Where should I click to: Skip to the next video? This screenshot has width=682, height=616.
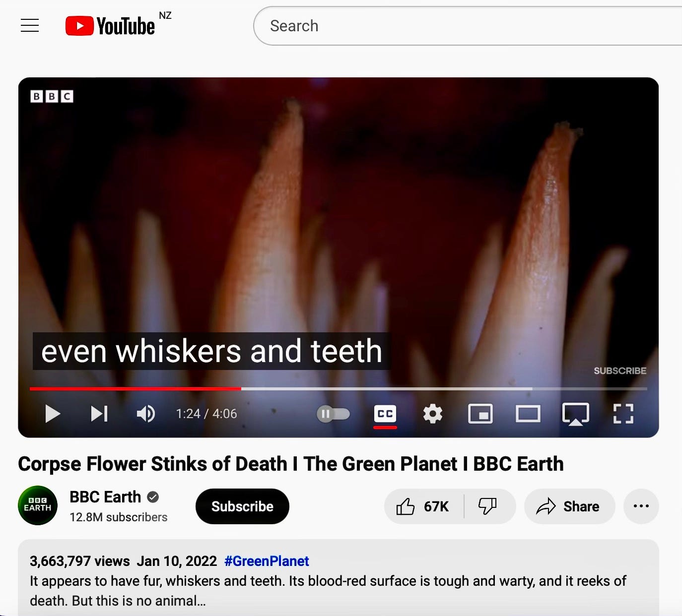[99, 414]
